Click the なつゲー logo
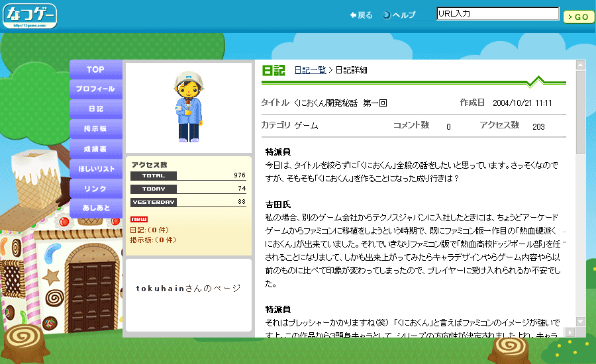Image resolution: width=596 pixels, height=364 pixels. tap(29, 16)
